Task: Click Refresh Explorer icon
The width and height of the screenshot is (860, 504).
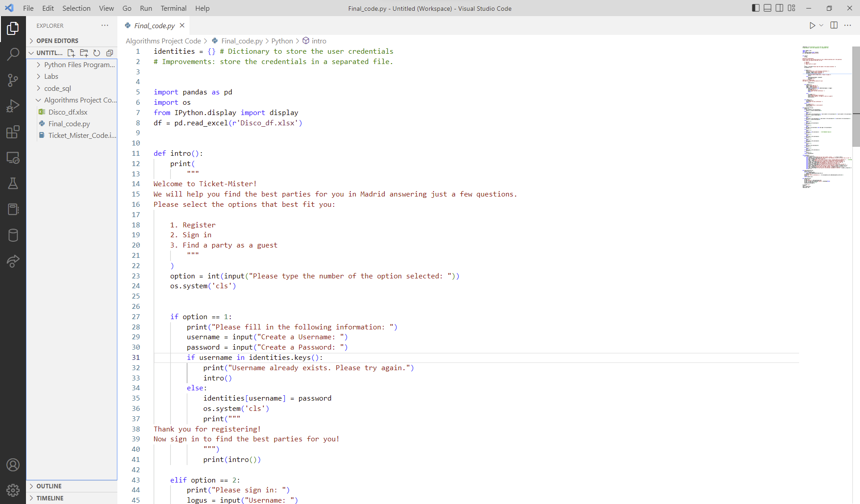Action: pyautogui.click(x=97, y=53)
